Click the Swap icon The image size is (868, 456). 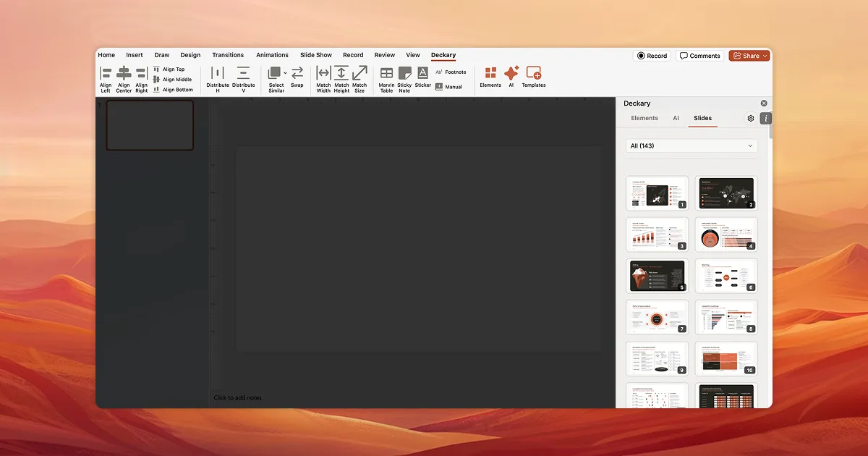click(x=297, y=74)
